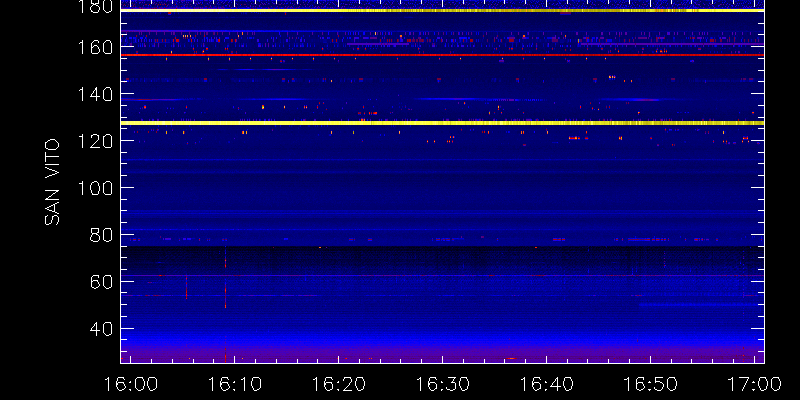Click the 16:10 time axis label

[234, 384]
